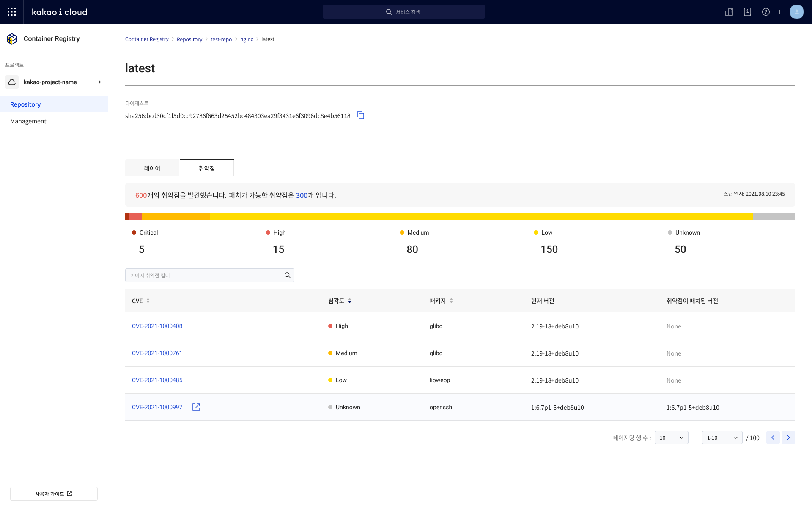Sort the table by 패키지 column
Image resolution: width=812 pixels, height=509 pixels.
[x=451, y=301]
